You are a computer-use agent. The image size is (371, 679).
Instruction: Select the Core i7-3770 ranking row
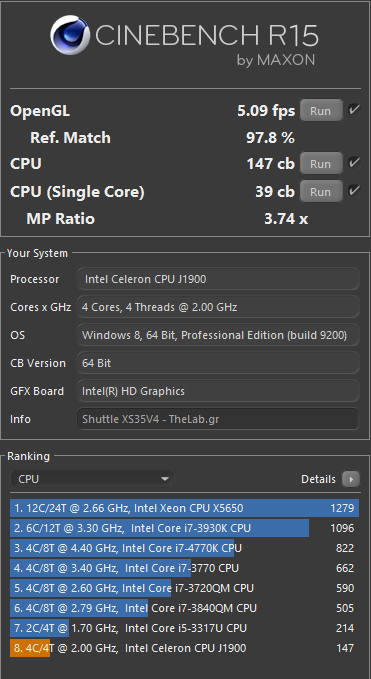184,568
